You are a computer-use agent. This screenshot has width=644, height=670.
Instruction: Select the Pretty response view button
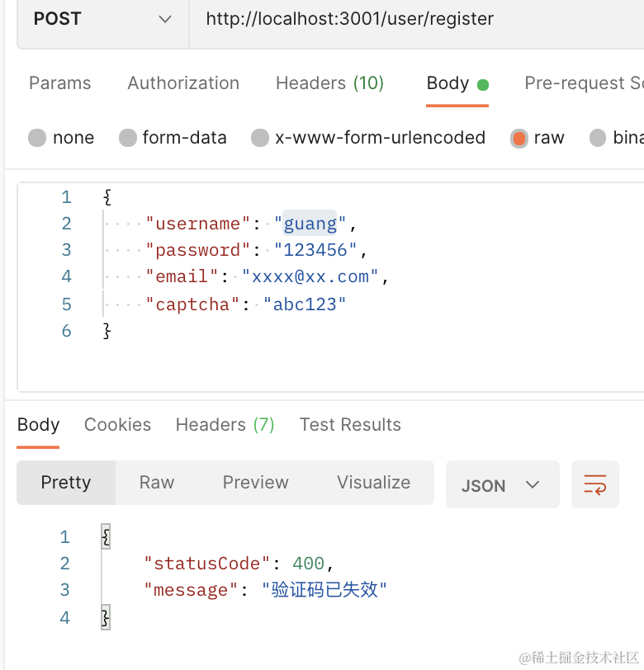[66, 483]
